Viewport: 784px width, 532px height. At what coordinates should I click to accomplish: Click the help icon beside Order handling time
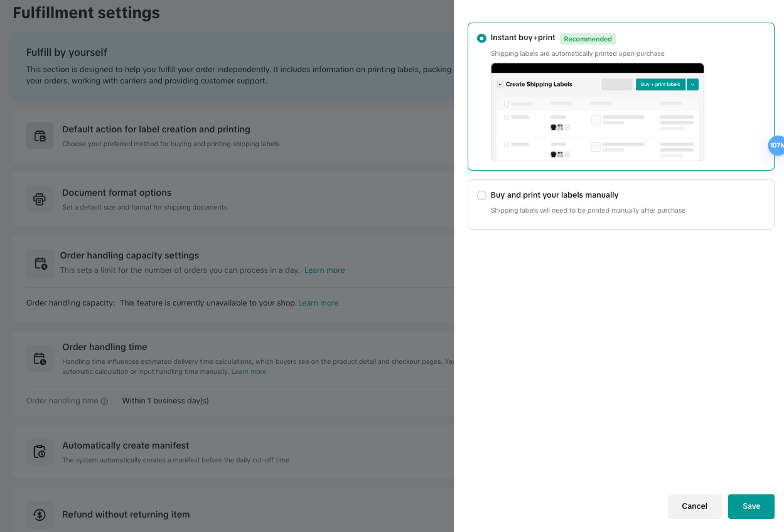pyautogui.click(x=105, y=401)
